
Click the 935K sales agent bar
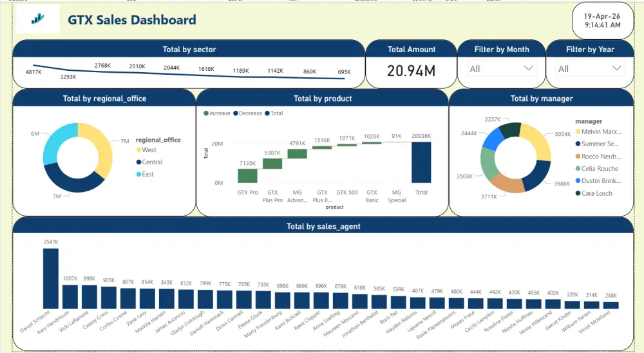coord(109,298)
